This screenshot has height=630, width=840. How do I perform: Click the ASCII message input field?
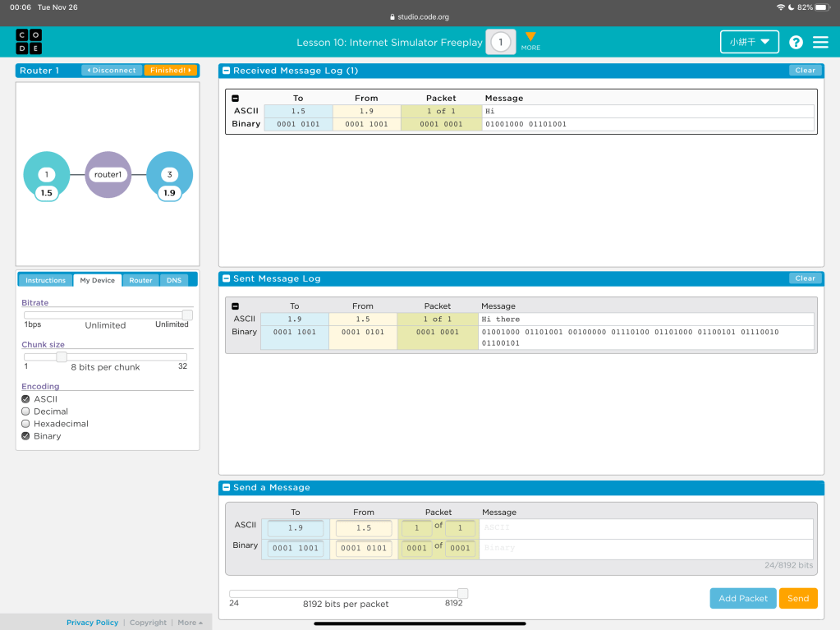(645, 528)
